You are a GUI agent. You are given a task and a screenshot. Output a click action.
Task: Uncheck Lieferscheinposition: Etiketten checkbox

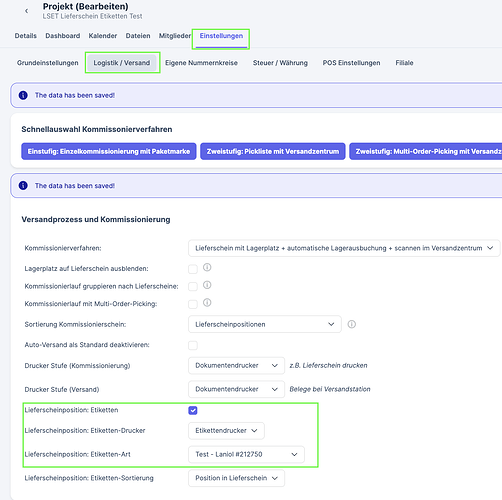[x=193, y=410]
